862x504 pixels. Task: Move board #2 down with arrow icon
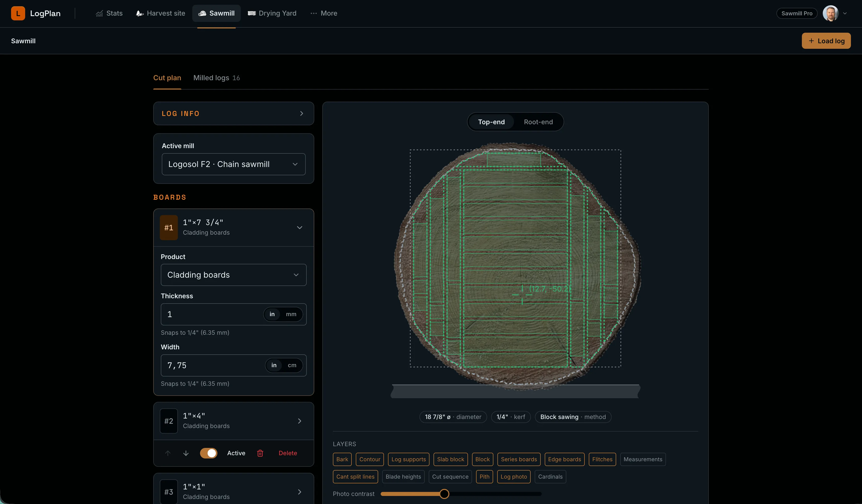[186, 453]
